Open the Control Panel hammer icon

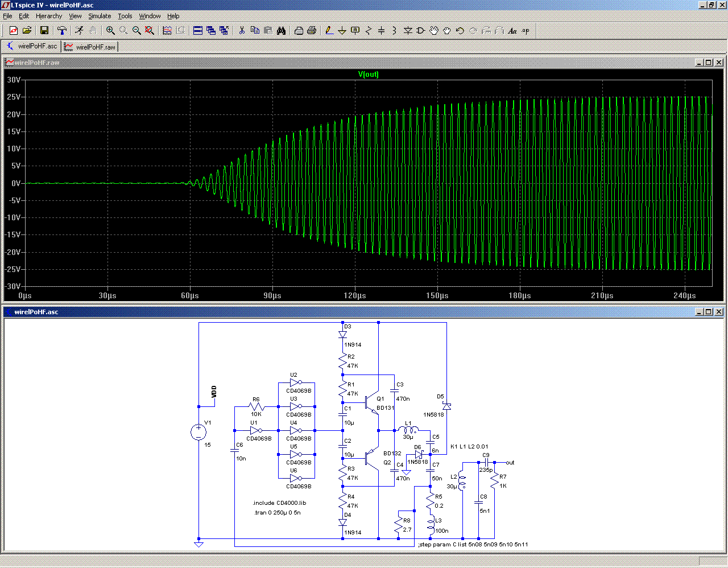coord(62,31)
